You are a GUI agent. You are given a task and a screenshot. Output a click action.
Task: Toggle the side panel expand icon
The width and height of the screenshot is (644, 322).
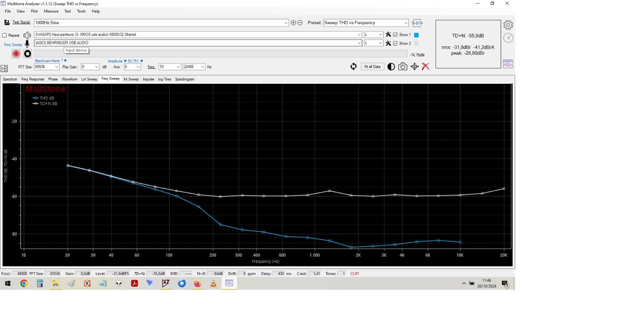4,68
